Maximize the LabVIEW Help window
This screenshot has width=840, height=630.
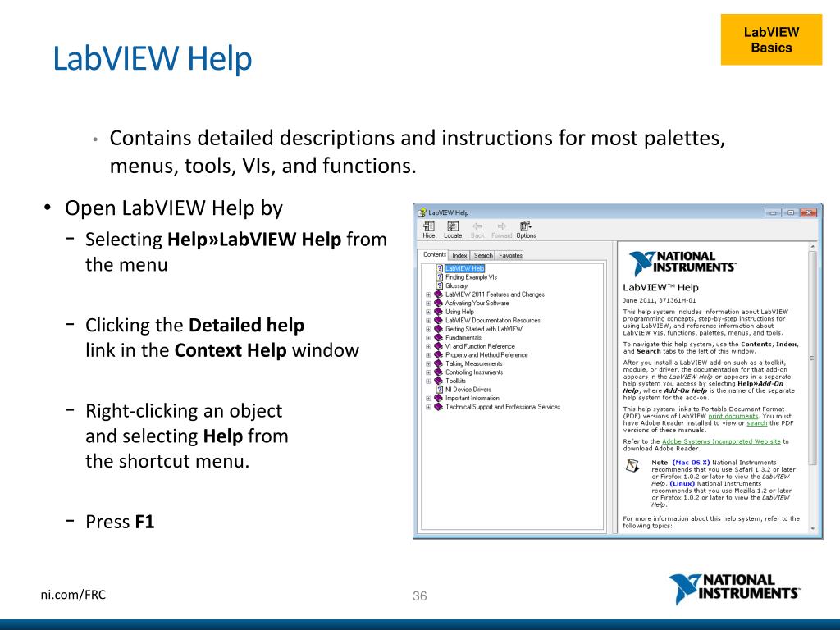pyautogui.click(x=790, y=212)
